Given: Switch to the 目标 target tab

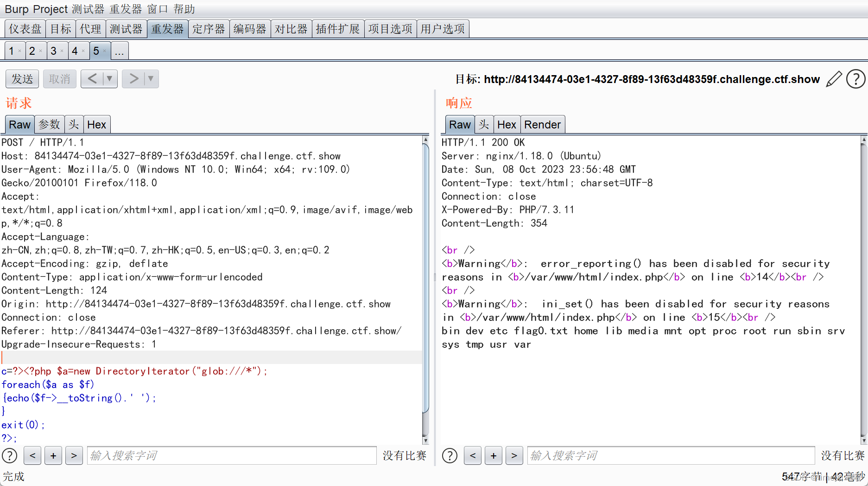Looking at the screenshot, I should tap(61, 29).
